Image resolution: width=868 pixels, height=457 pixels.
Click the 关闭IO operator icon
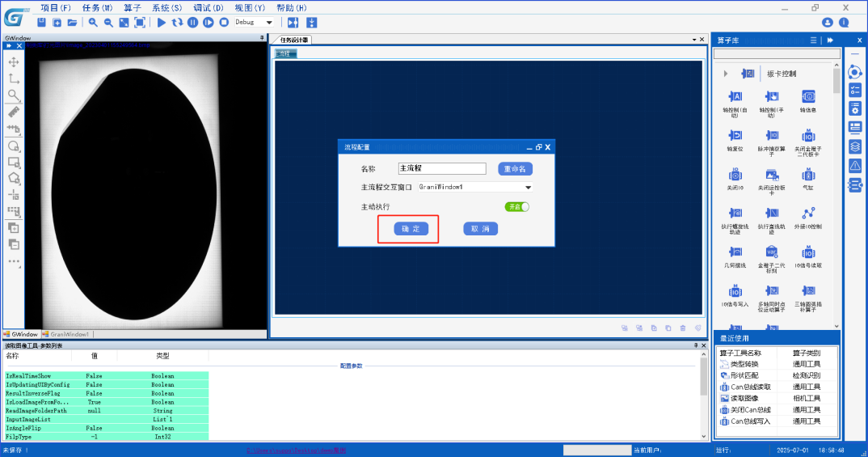click(x=735, y=175)
